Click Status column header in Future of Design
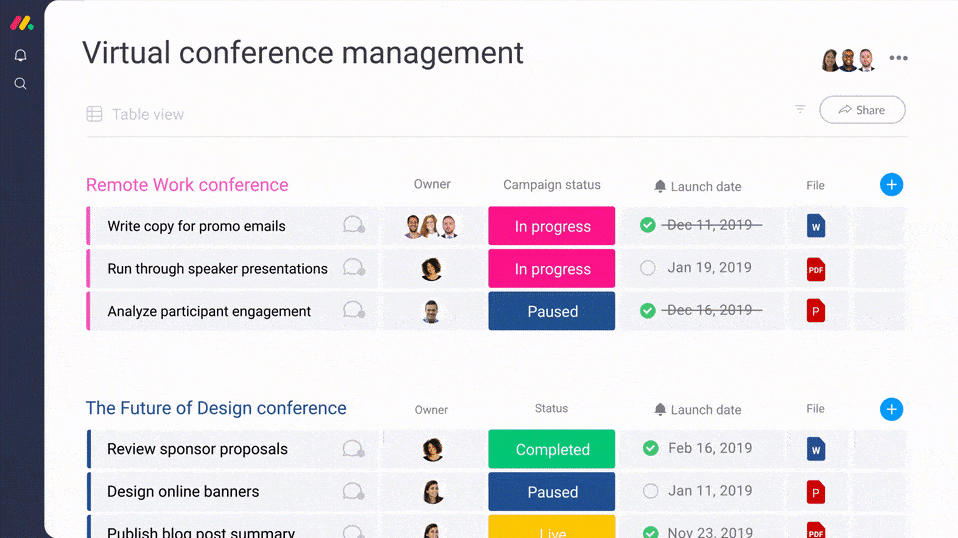 coord(551,409)
